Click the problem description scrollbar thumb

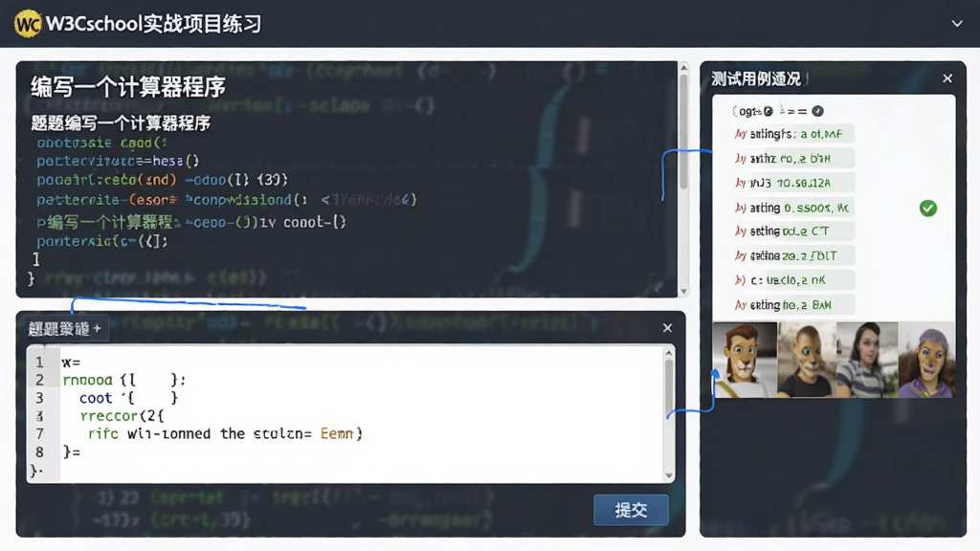tap(683, 131)
